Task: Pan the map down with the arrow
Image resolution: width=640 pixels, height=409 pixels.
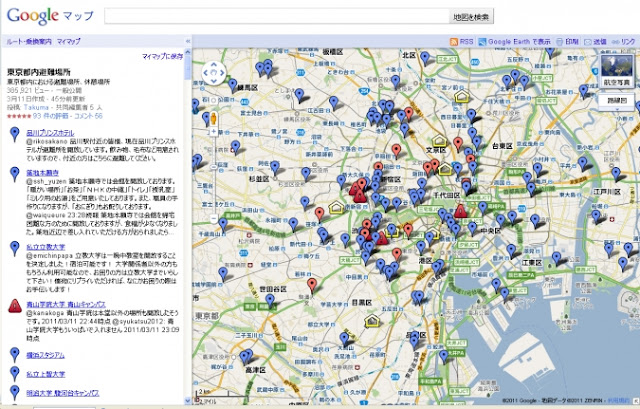Action: point(214,80)
